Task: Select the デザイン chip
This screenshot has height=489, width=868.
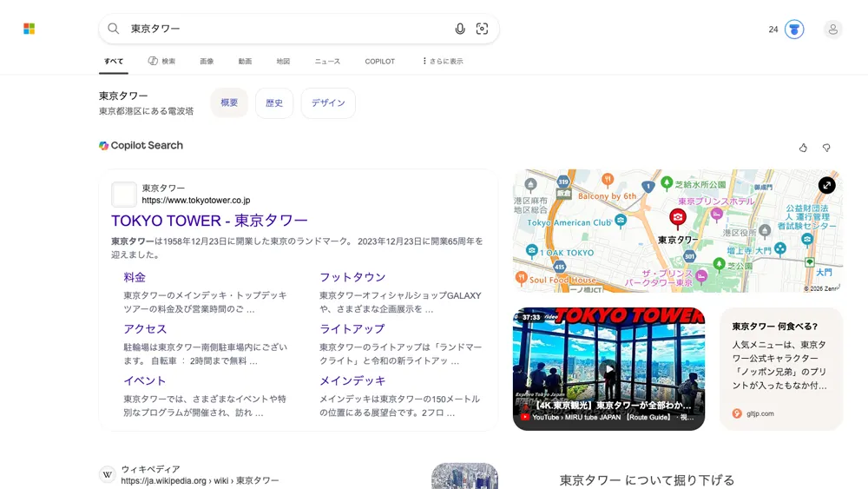Action: (x=328, y=103)
